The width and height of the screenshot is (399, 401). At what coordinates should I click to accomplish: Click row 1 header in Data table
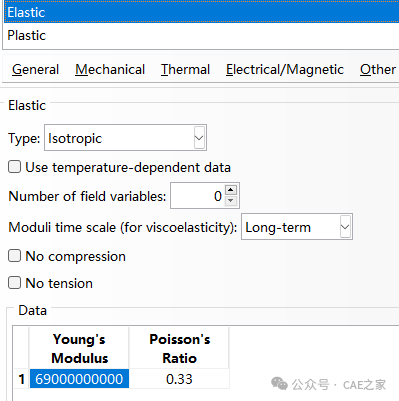click(x=21, y=379)
